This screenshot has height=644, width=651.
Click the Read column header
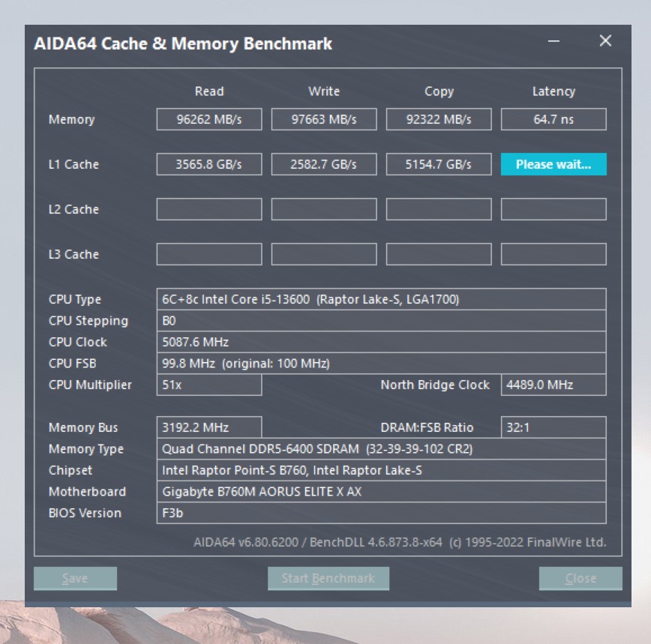209,91
